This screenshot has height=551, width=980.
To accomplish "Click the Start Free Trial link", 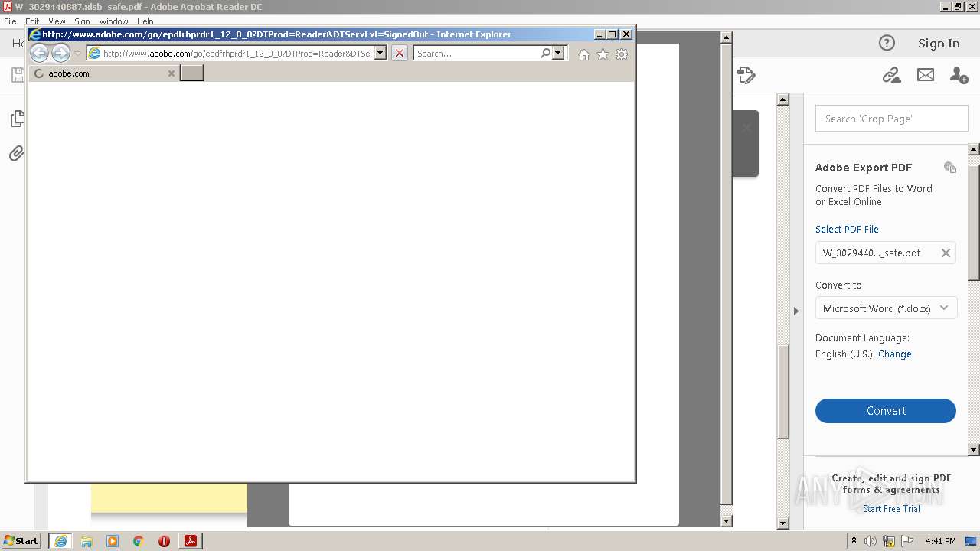I will [891, 509].
